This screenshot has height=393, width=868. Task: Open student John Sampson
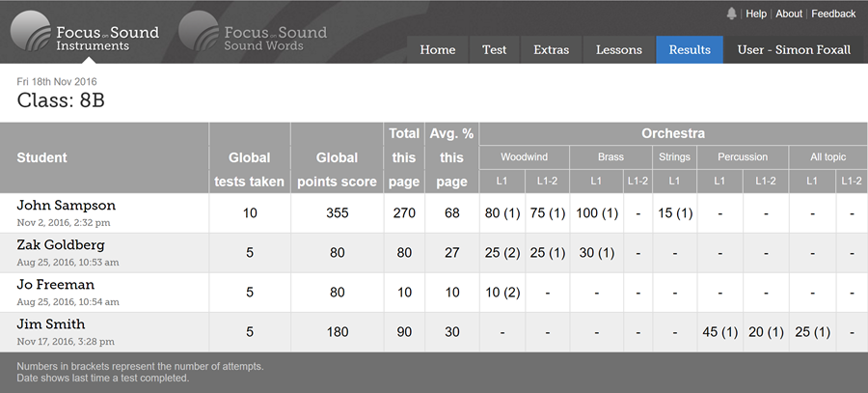[x=66, y=206]
